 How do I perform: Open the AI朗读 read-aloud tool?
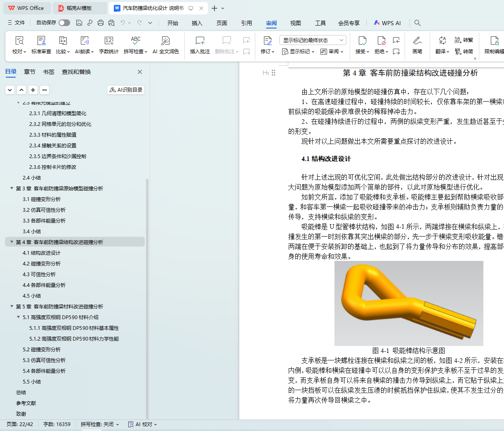[x=84, y=41]
